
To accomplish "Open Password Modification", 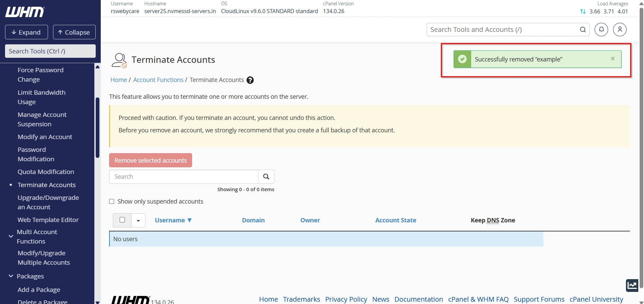I will click(36, 154).
